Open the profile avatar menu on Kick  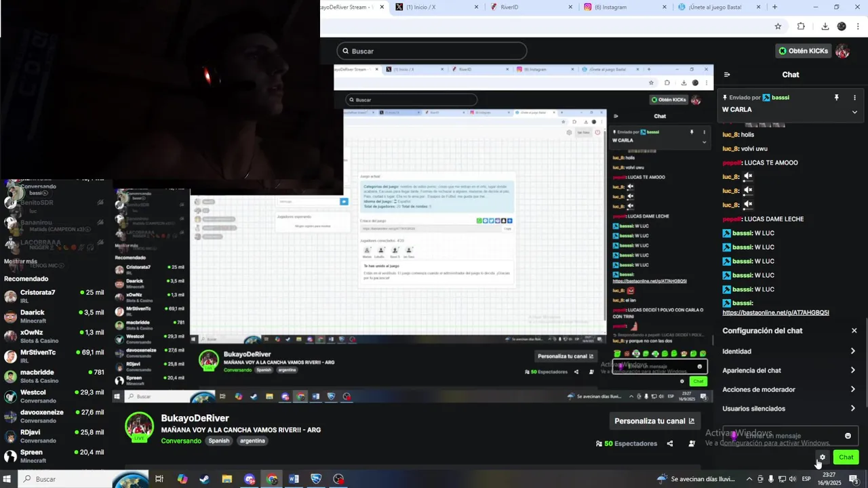click(x=842, y=51)
